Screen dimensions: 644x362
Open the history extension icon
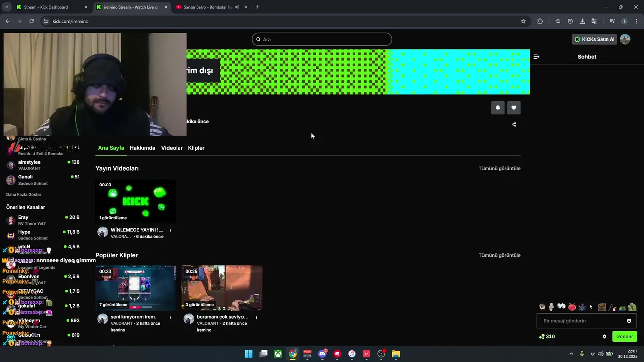pyautogui.click(x=570, y=21)
